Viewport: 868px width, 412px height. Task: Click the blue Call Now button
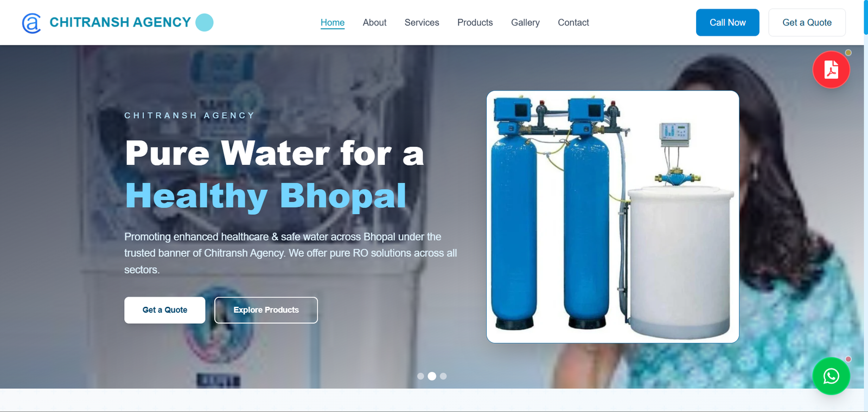coord(727,23)
